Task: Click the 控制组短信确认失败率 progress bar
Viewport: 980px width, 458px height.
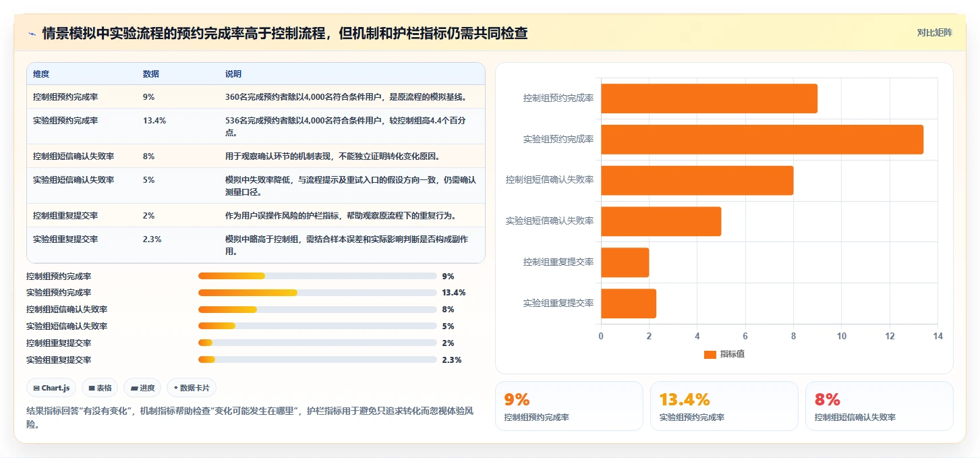Action: coord(318,310)
